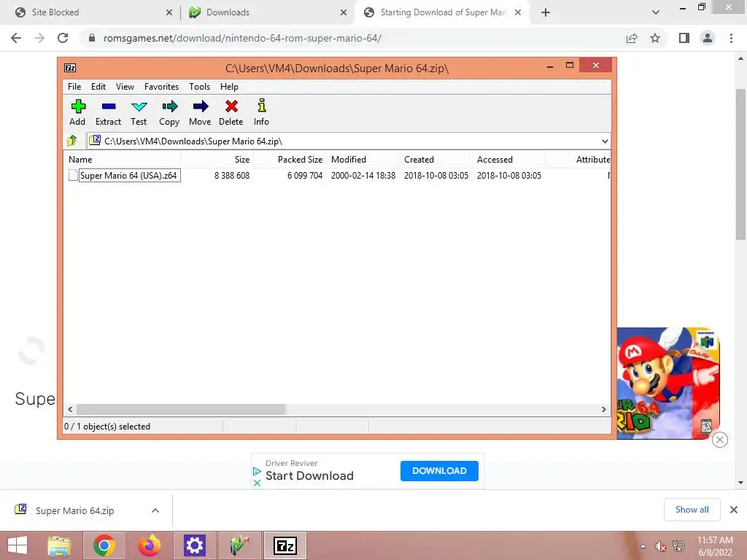
Task: Open the File menu in 7-Zip
Action: [x=74, y=87]
